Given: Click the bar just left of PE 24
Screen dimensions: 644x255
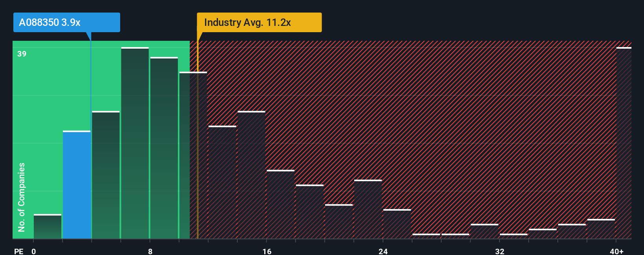Looking at the screenshot, I should pos(368,209).
